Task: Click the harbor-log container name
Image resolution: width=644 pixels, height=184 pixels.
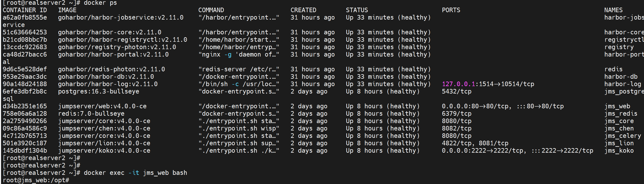Action: pyautogui.click(x=623, y=84)
